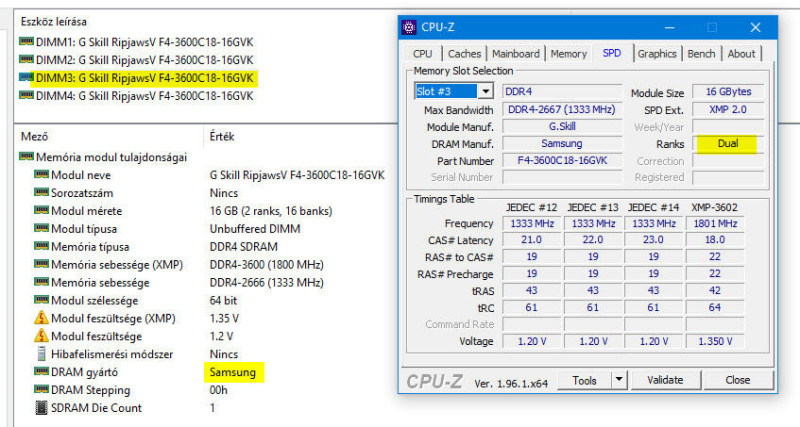
Task: Select the DIMM2 memory module icon
Action: pos(26,59)
